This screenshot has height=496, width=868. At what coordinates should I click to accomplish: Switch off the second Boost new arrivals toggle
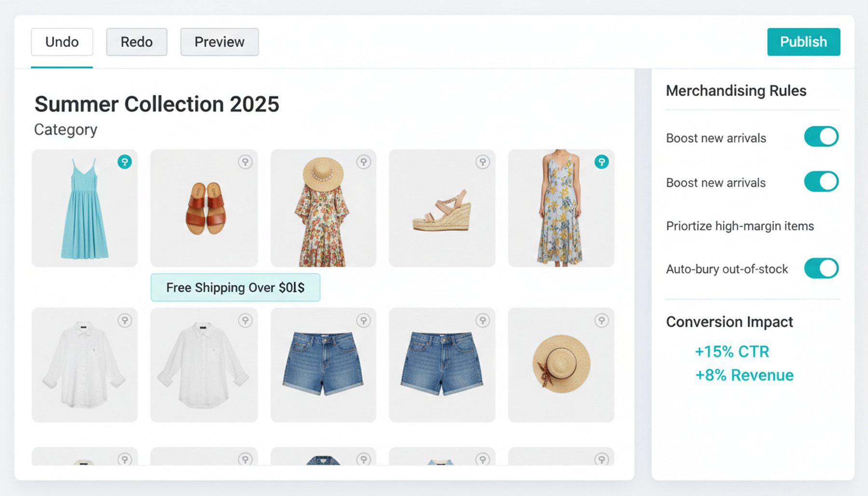click(x=821, y=182)
